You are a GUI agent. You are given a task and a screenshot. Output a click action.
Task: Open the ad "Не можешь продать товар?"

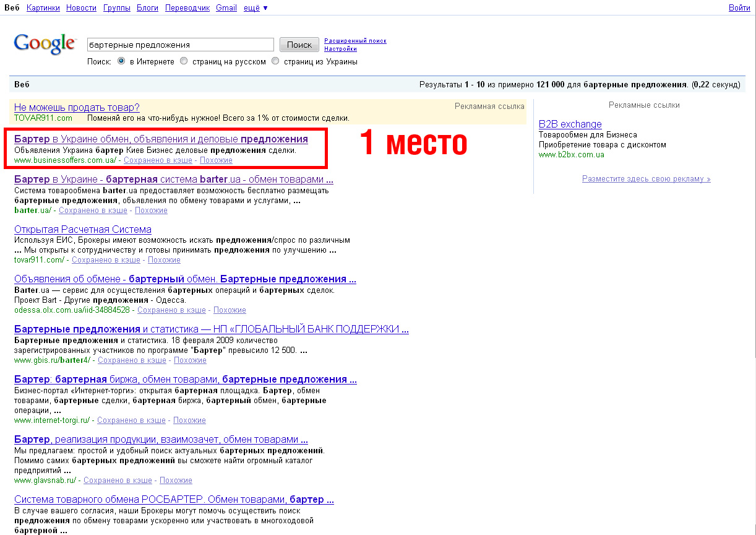[77, 107]
